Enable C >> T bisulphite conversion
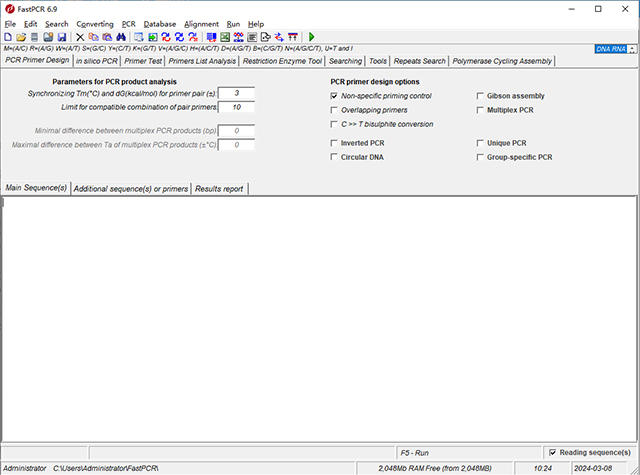 334,124
